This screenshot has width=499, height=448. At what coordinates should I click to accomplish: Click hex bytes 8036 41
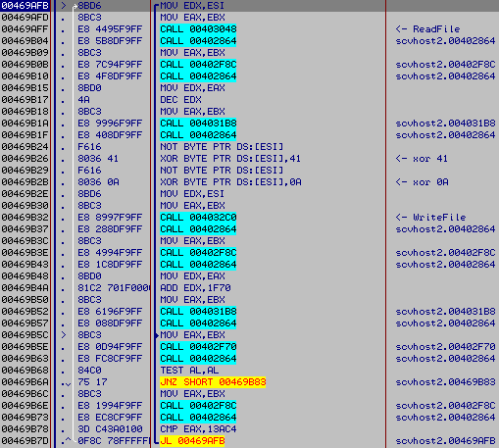tap(98, 159)
